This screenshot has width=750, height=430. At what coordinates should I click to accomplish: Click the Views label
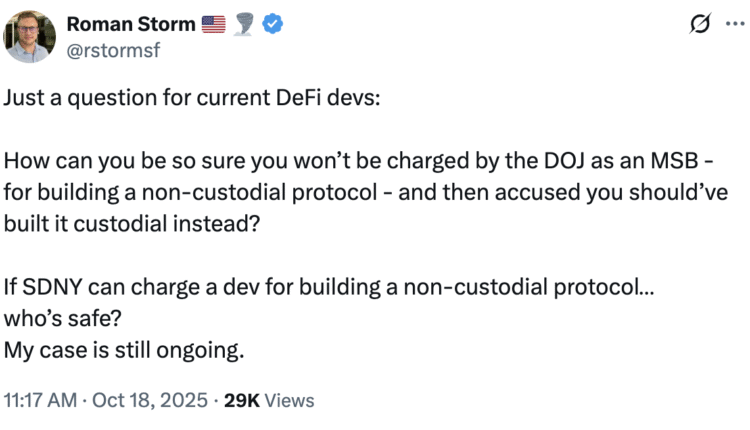289,401
